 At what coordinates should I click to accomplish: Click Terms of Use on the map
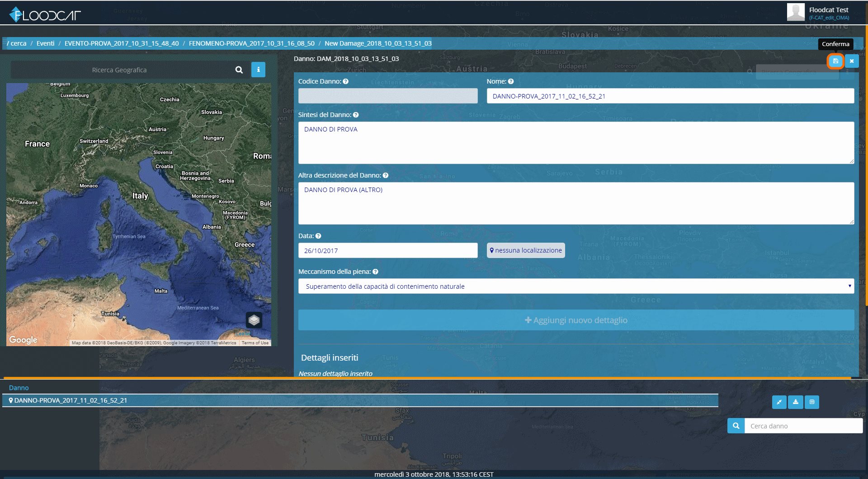point(255,343)
